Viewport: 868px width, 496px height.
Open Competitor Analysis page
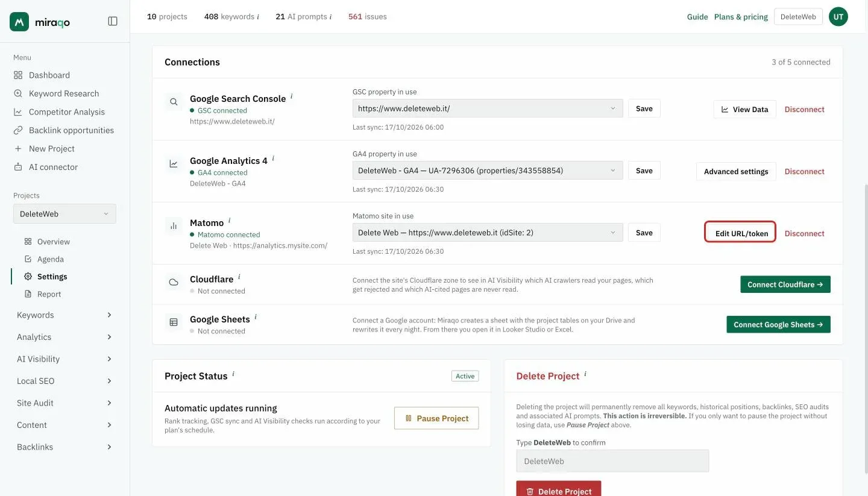(x=67, y=112)
